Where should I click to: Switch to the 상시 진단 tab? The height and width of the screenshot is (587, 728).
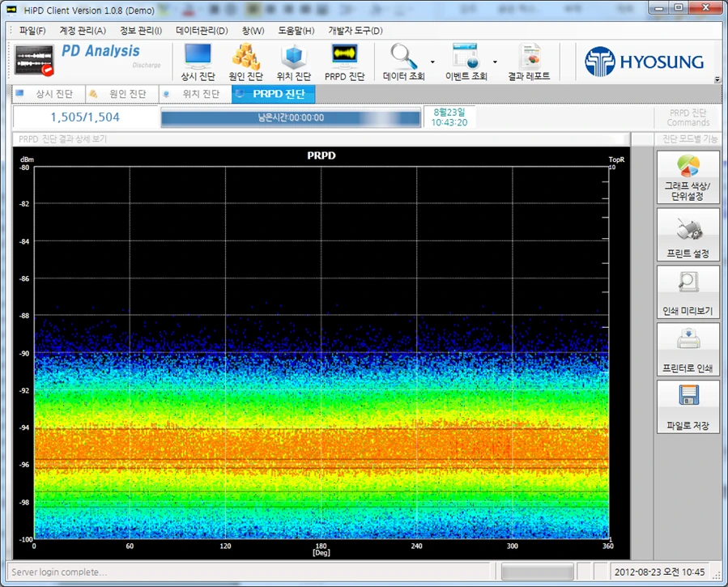click(x=49, y=94)
